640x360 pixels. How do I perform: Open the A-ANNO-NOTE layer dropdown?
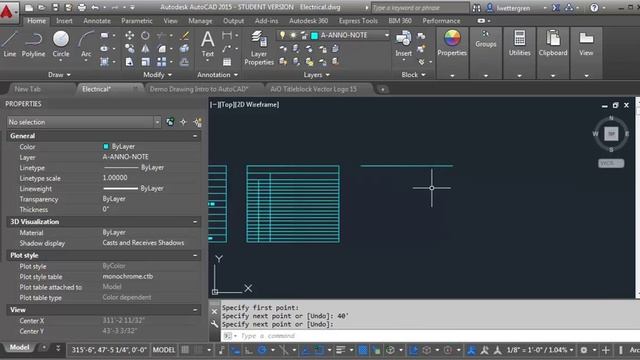pyautogui.click(x=387, y=35)
